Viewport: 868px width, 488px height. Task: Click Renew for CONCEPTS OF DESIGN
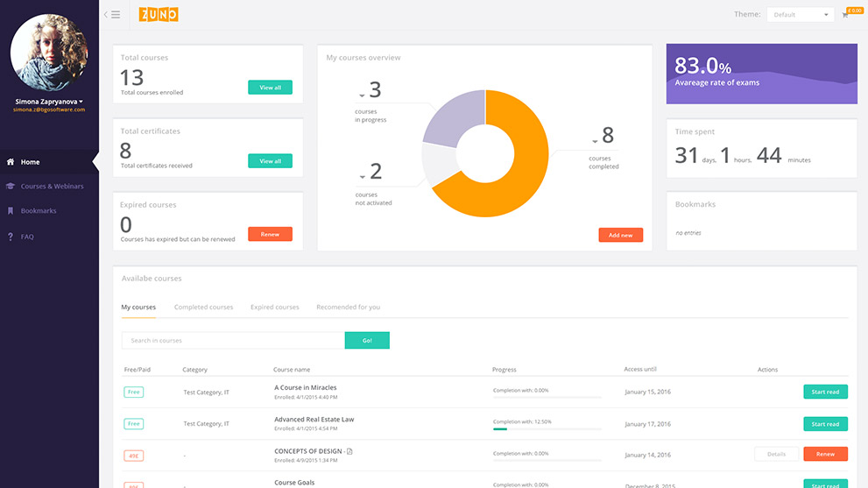click(825, 454)
